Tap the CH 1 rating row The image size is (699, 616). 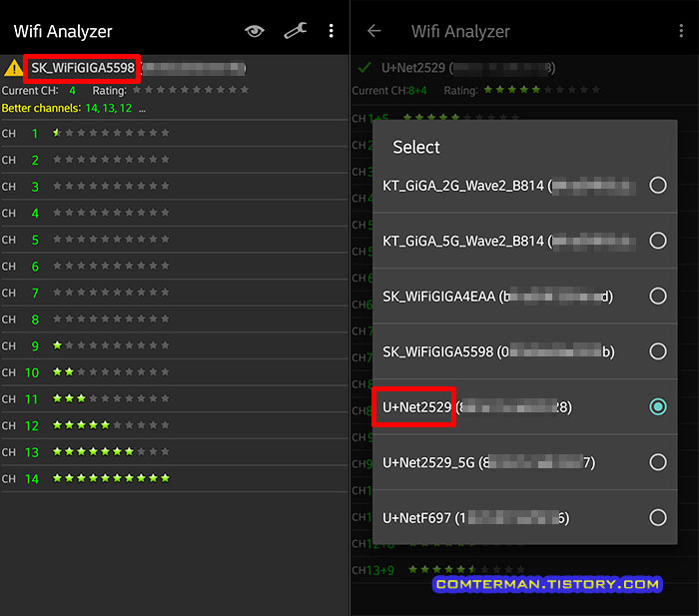click(x=174, y=133)
